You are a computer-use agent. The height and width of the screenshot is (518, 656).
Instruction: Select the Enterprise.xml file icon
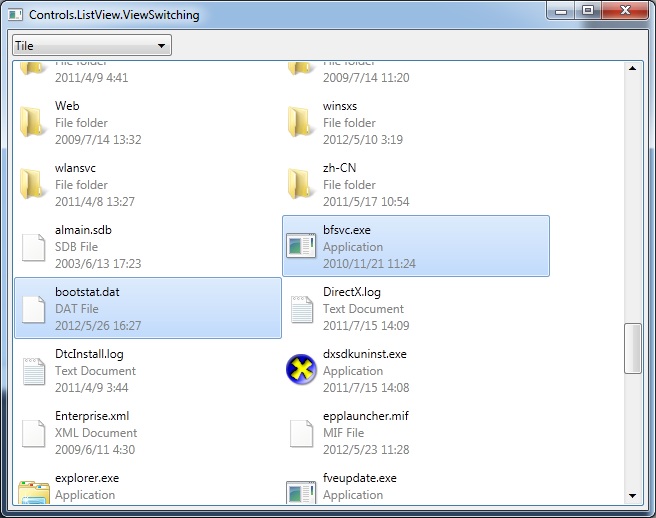click(x=34, y=432)
